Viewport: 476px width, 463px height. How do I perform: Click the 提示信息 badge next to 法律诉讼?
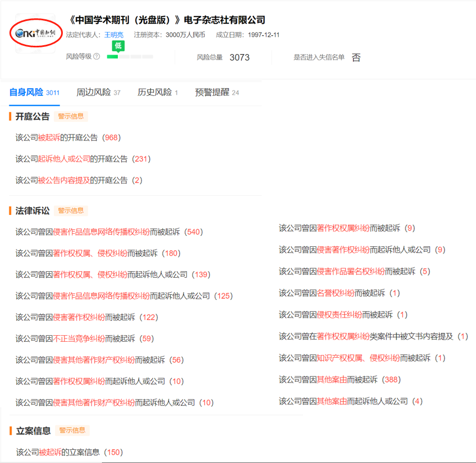[x=71, y=211]
